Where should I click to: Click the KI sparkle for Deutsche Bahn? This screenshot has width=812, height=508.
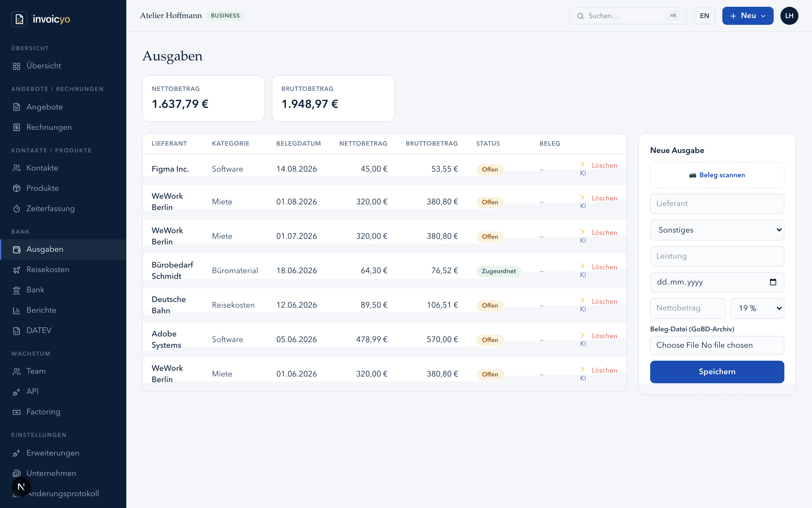[582, 300]
